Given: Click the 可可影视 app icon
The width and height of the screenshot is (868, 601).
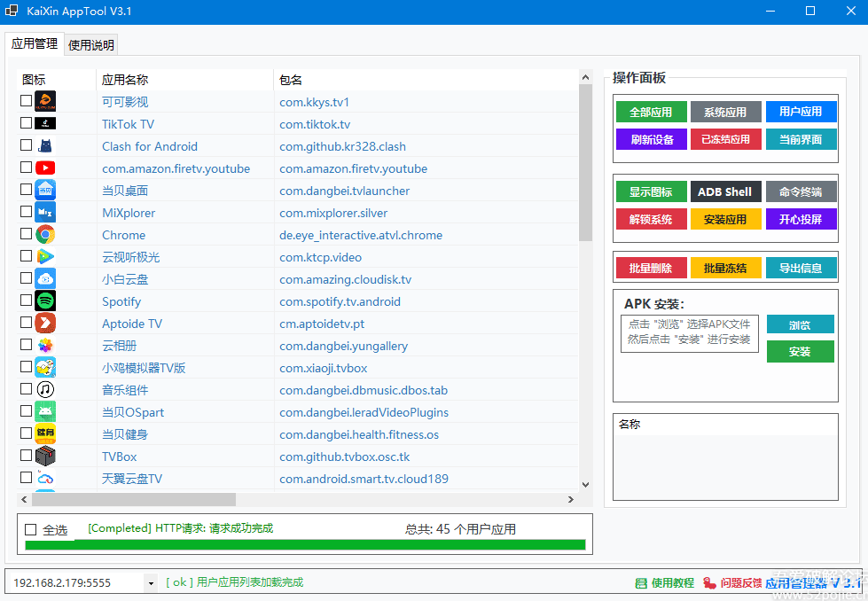Looking at the screenshot, I should click(x=45, y=101).
